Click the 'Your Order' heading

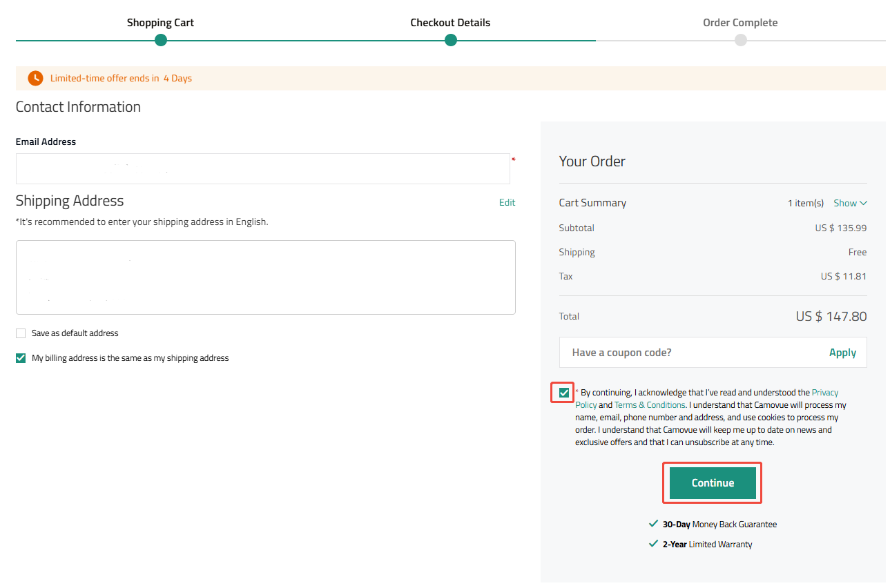[x=592, y=161]
